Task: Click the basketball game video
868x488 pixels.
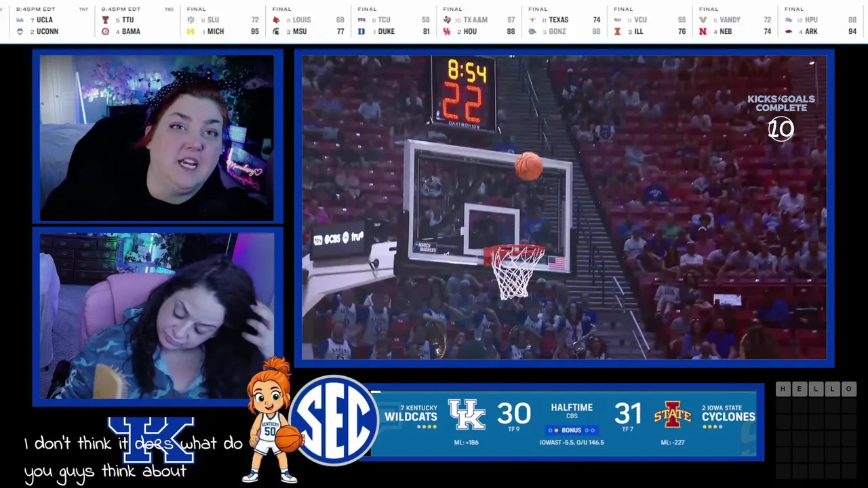Action: click(564, 207)
